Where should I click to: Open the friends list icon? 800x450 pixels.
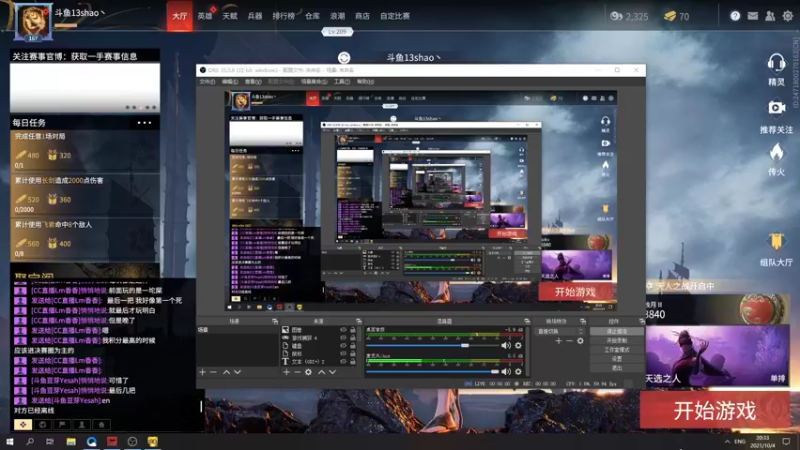[770, 16]
